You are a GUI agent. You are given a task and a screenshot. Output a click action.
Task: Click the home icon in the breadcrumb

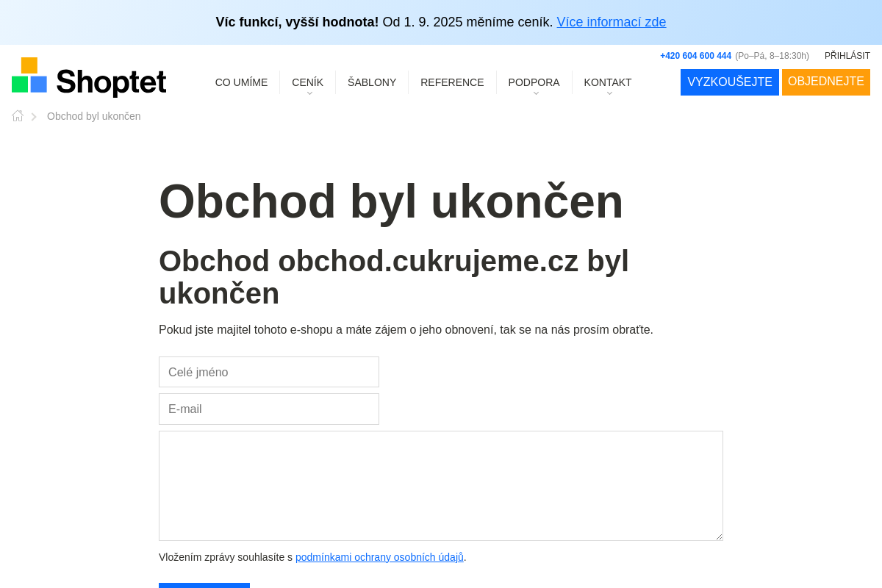tap(17, 115)
